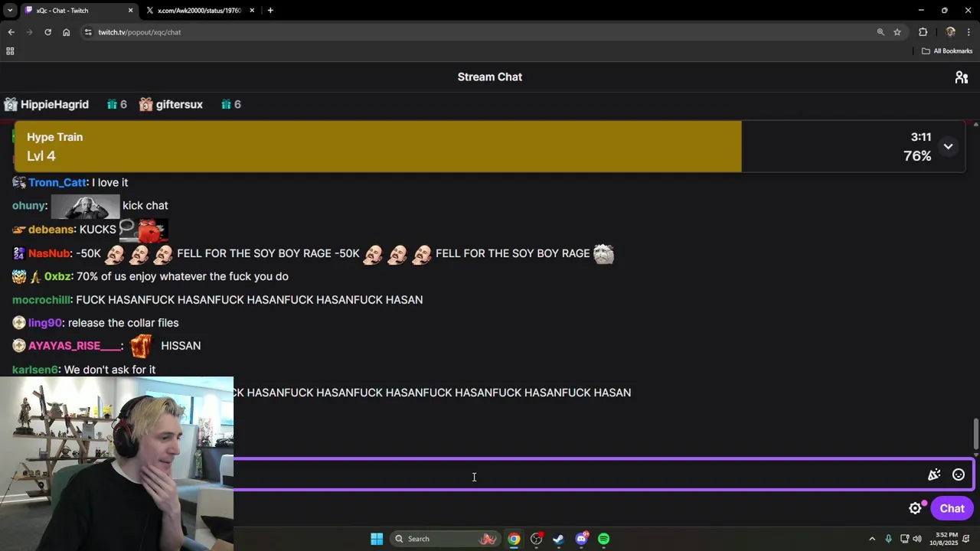Click "release the collar files" message text

(x=123, y=323)
